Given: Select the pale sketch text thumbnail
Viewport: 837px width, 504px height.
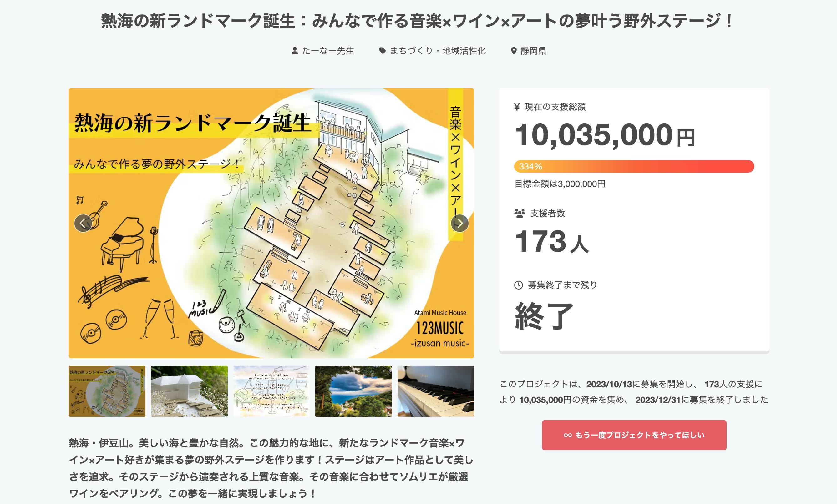Looking at the screenshot, I should coord(271,391).
